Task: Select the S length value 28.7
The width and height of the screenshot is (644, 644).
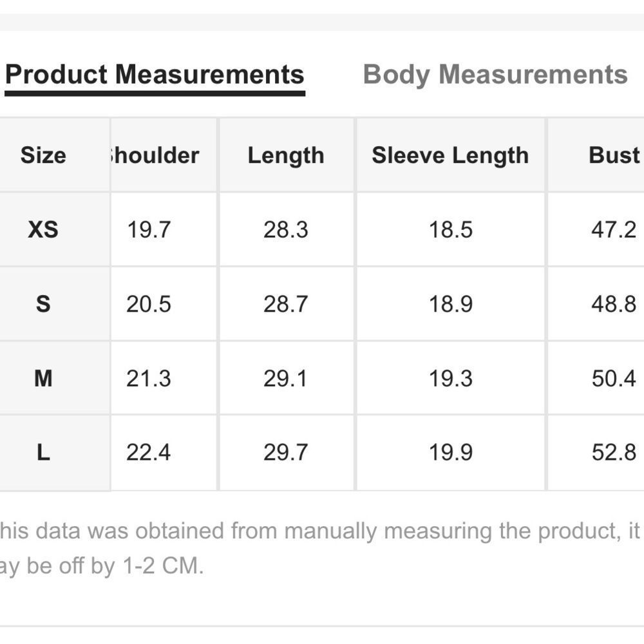Action: point(286,303)
